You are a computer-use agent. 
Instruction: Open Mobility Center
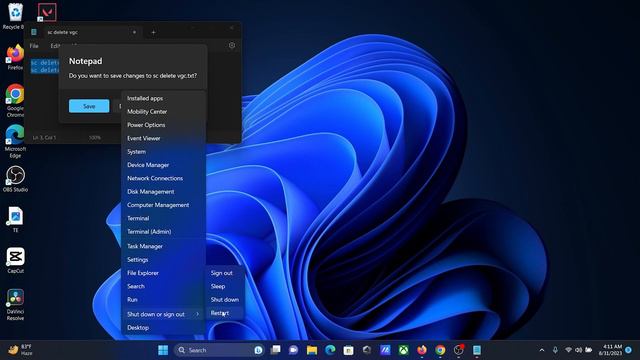163,111
